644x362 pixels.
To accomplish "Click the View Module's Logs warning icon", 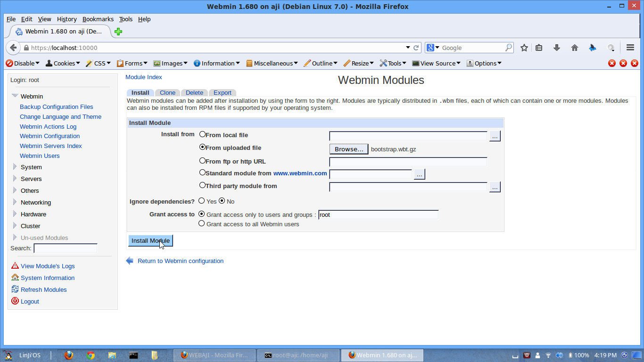I will pyautogui.click(x=15, y=266).
